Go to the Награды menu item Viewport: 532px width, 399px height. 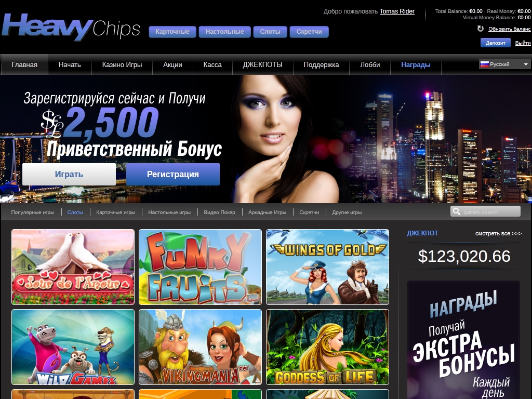416,64
